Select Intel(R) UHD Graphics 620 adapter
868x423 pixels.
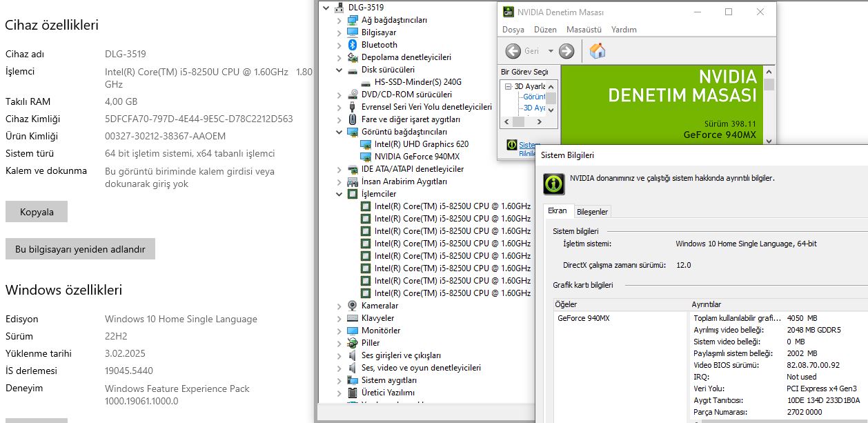pos(422,144)
